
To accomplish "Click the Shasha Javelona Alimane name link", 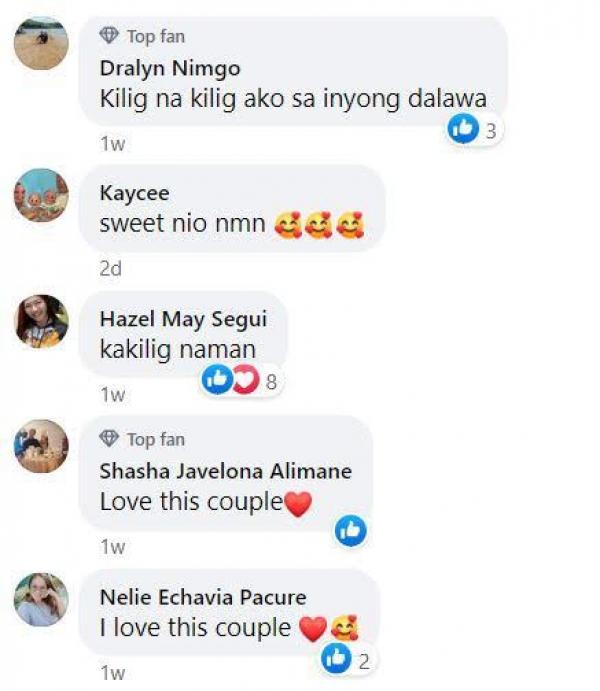I will pos(226,471).
